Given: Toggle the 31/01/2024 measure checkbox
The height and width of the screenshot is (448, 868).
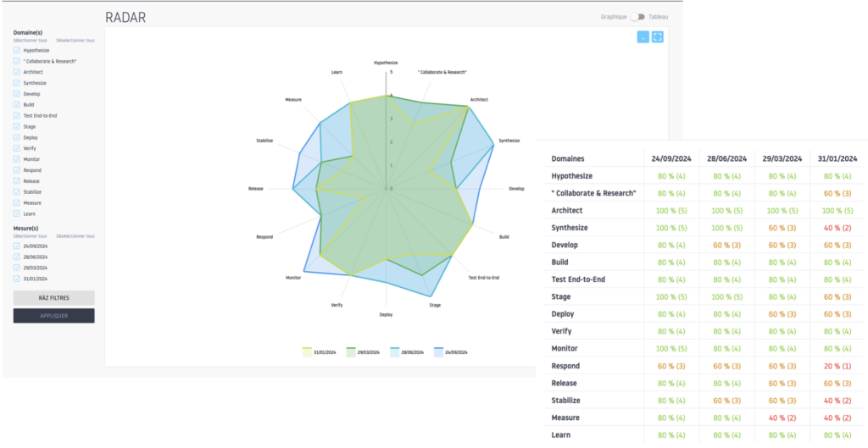Looking at the screenshot, I should (17, 279).
